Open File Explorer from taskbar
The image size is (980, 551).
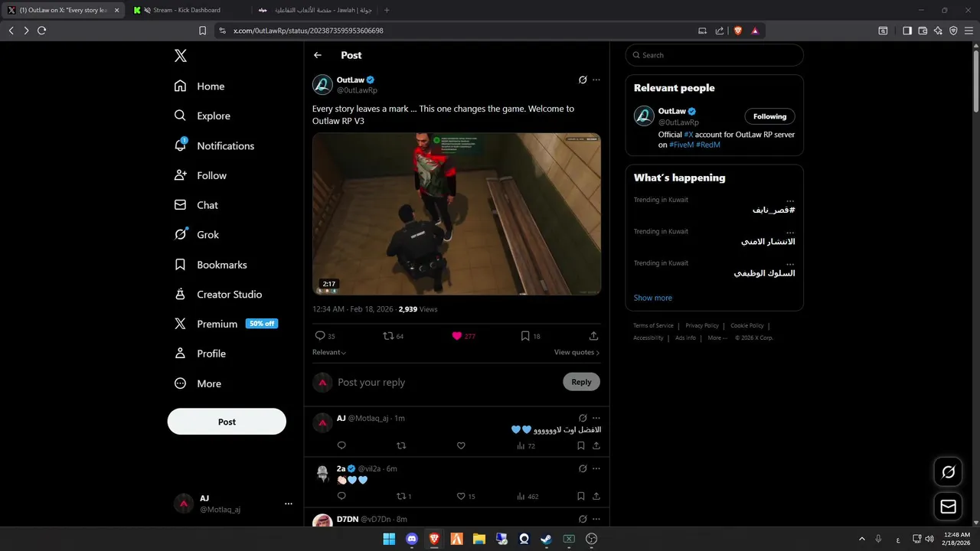pyautogui.click(x=479, y=539)
